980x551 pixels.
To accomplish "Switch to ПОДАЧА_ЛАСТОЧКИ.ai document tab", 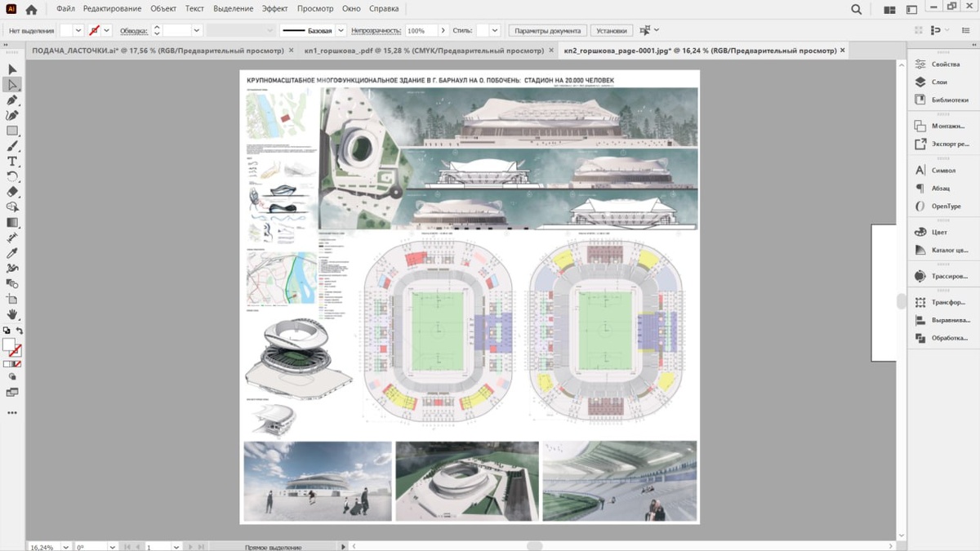I will click(158, 51).
